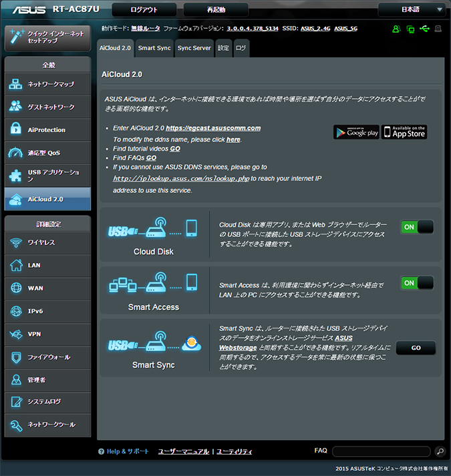Viewport: 451px width, 476px height.
Task: Open the egcast.asuscomm.com link
Action: 213,128
